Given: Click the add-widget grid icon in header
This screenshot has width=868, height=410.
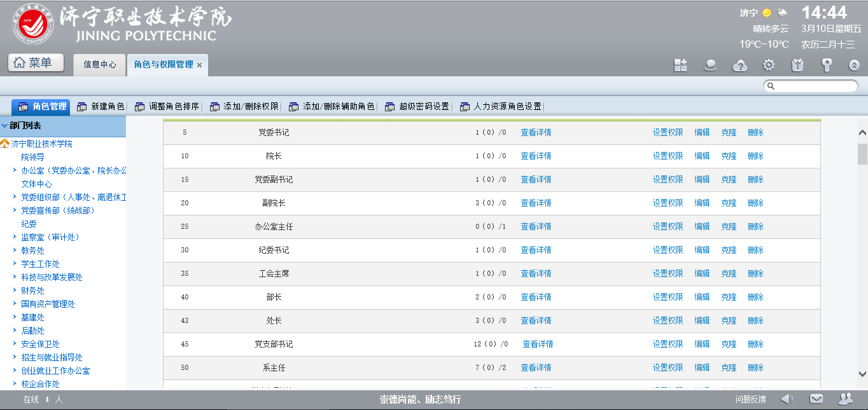Looking at the screenshot, I should coord(680,65).
